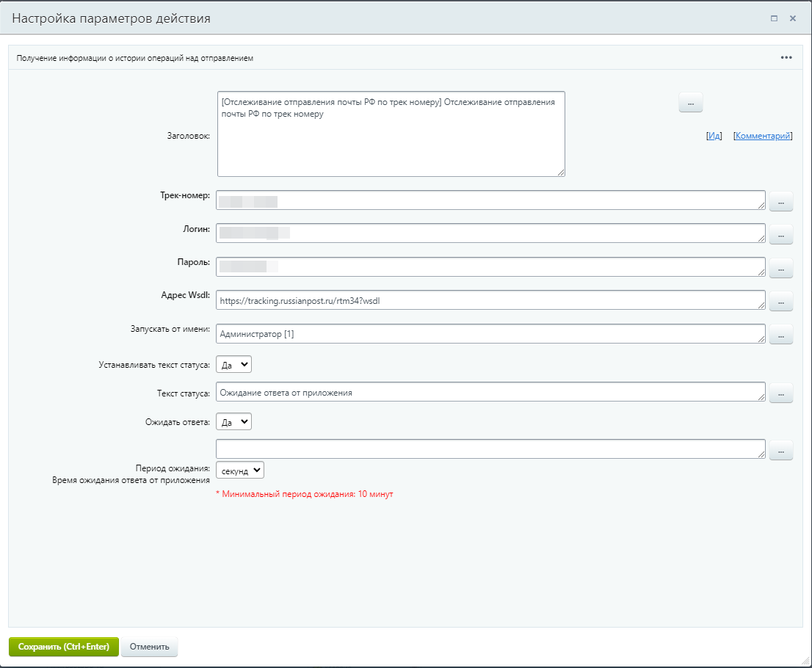Open value picker for Адрес Wsdl field
The image size is (812, 668).
click(x=781, y=301)
